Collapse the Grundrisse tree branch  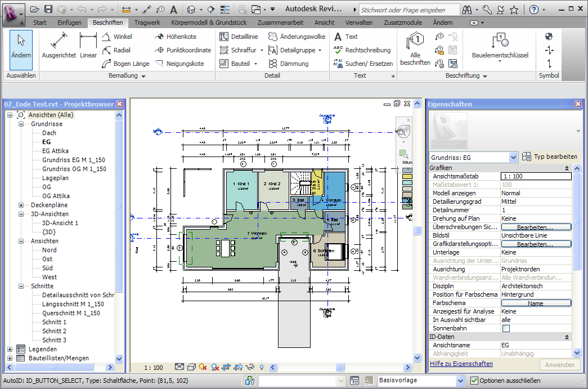point(22,123)
